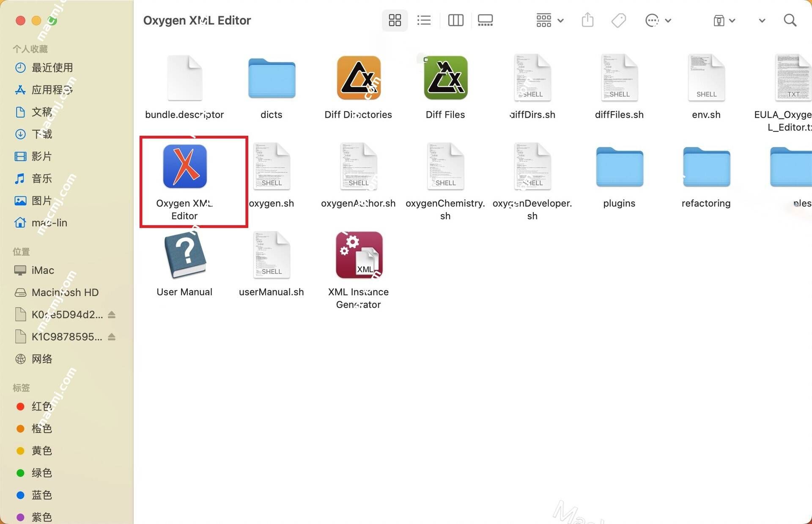
Task: Select the oxygenChemistry.sh script file
Action: (446, 166)
